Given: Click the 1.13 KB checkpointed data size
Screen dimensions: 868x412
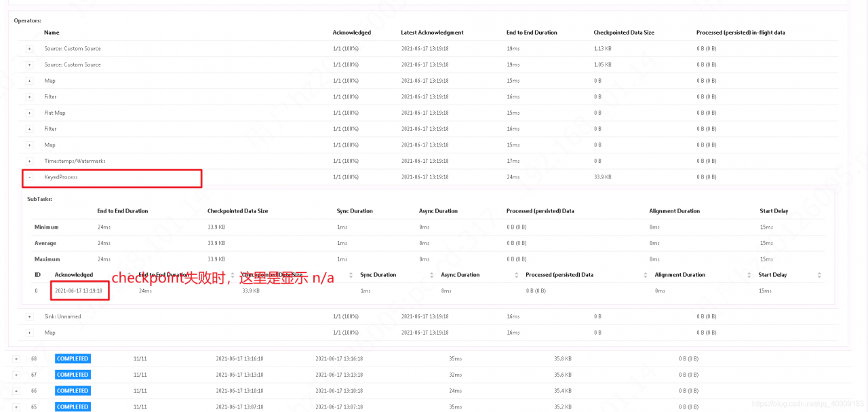Looking at the screenshot, I should [x=603, y=49].
